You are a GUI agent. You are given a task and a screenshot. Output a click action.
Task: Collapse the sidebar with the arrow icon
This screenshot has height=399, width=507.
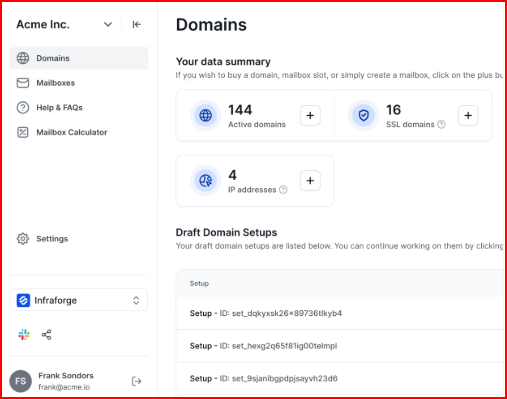137,24
